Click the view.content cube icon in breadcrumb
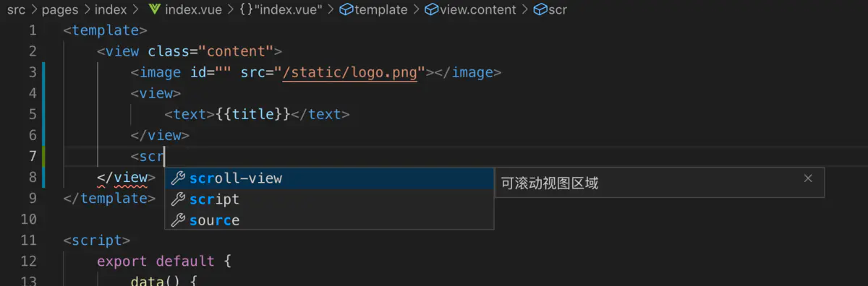The image size is (868, 286). click(431, 9)
